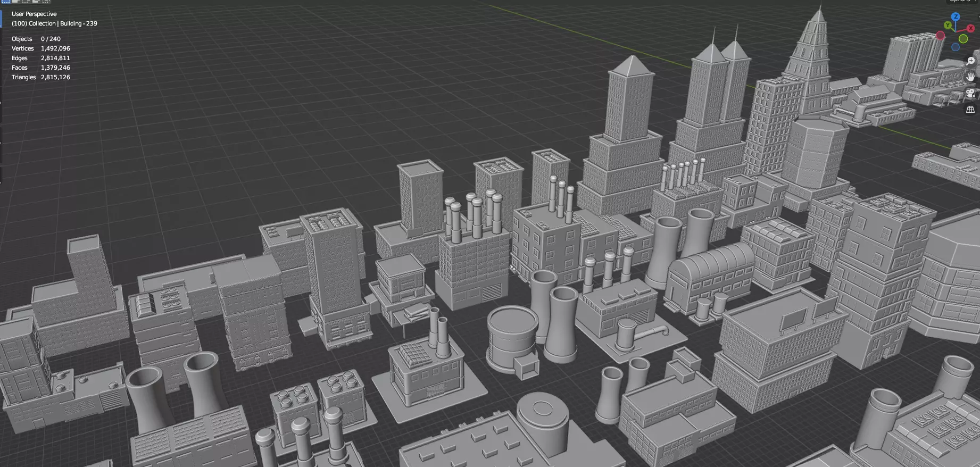The image size is (980, 467).
Task: Toggle perspective/orthographic grid icon
Action: click(970, 110)
